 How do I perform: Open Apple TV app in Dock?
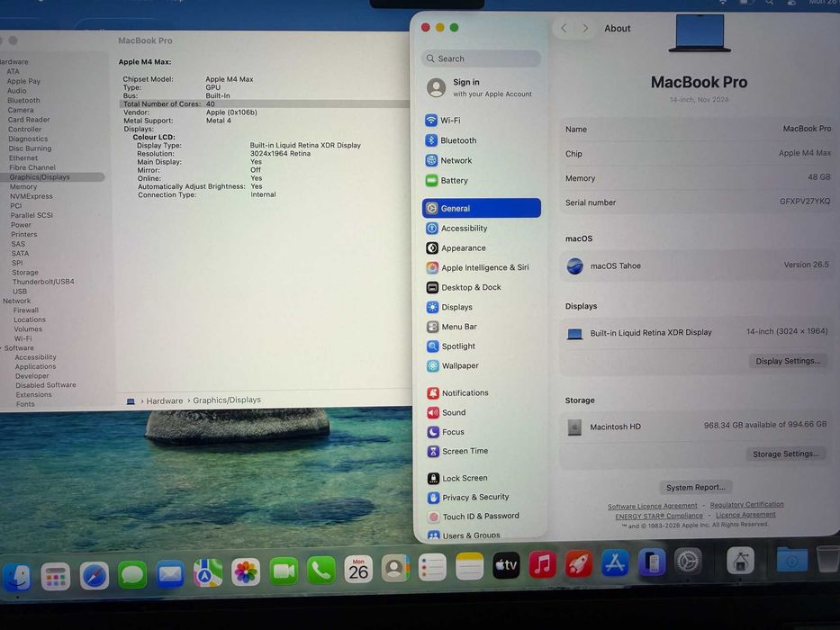coord(506,565)
